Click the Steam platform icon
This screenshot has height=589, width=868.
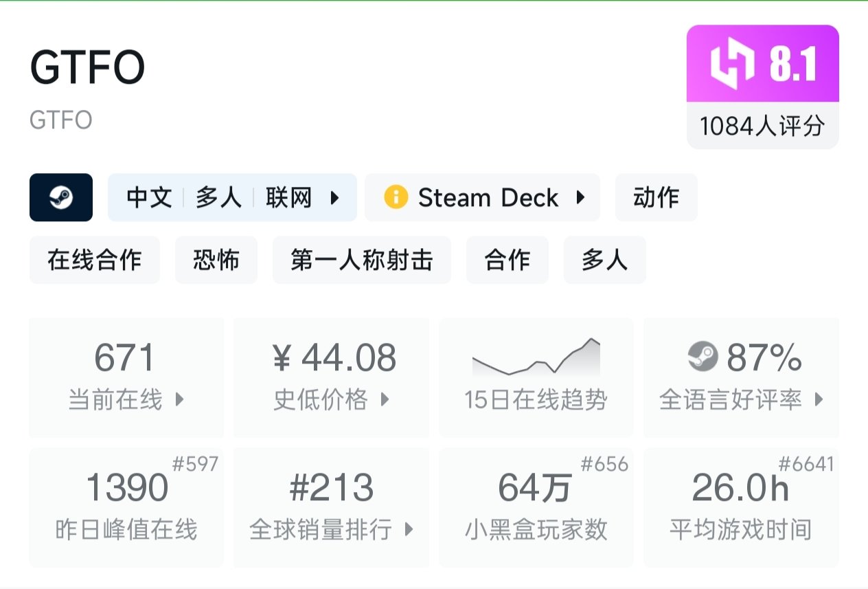pos(60,197)
